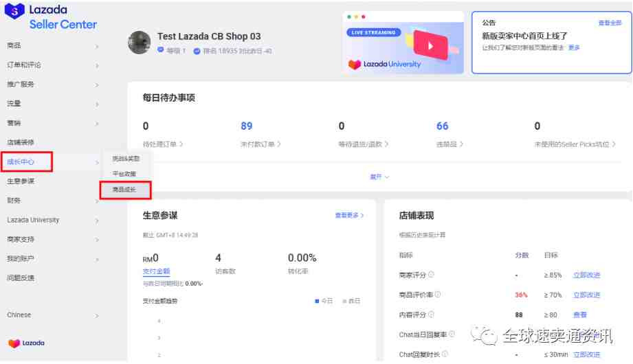The image size is (633, 364).
Task: Select 挑战&奖励 in the submenu
Action: click(126, 159)
